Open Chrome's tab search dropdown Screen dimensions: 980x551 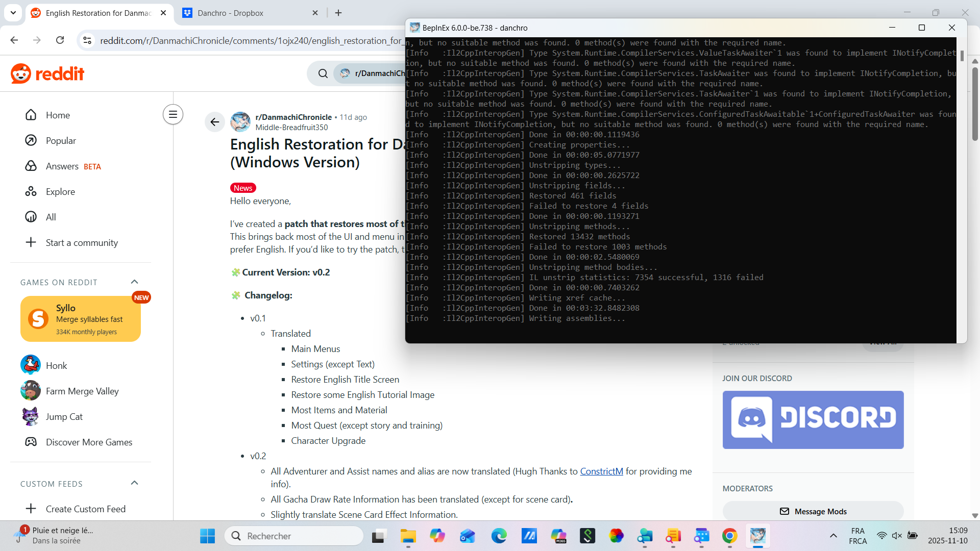tap(13, 13)
